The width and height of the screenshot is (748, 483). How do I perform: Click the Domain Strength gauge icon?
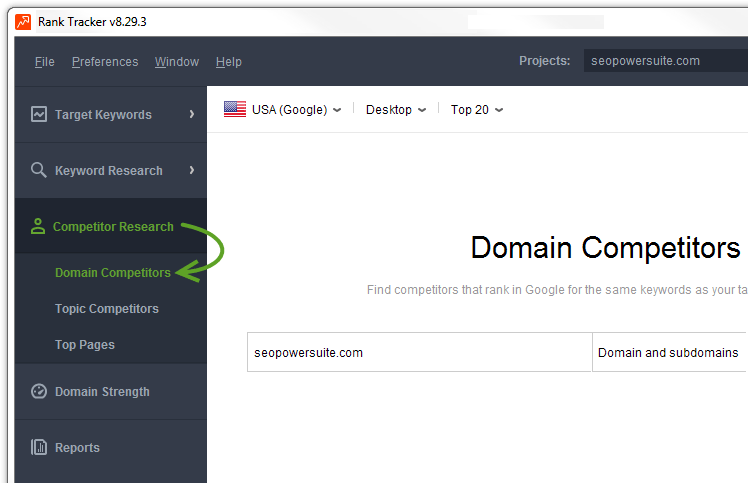(x=39, y=391)
